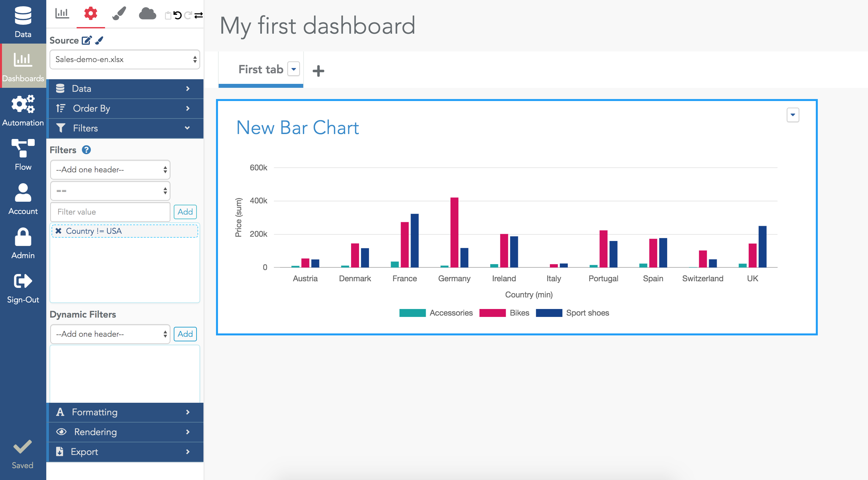The height and width of the screenshot is (480, 868).
Task: Add a new tab with plus icon
Action: (x=318, y=71)
